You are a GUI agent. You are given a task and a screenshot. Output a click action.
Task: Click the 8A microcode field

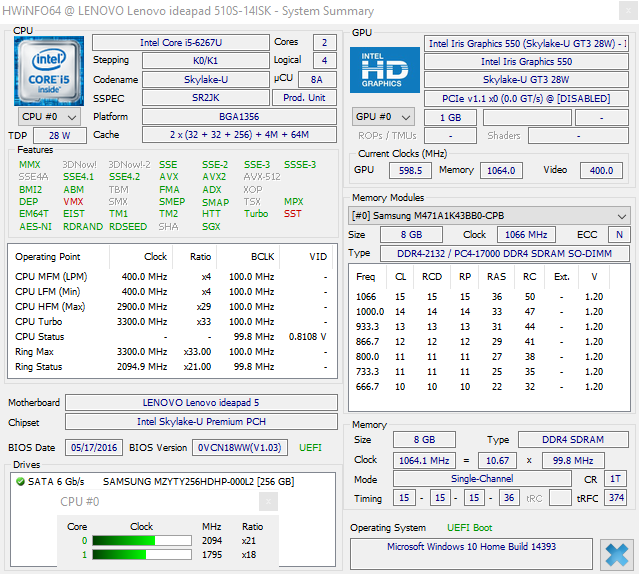point(317,79)
